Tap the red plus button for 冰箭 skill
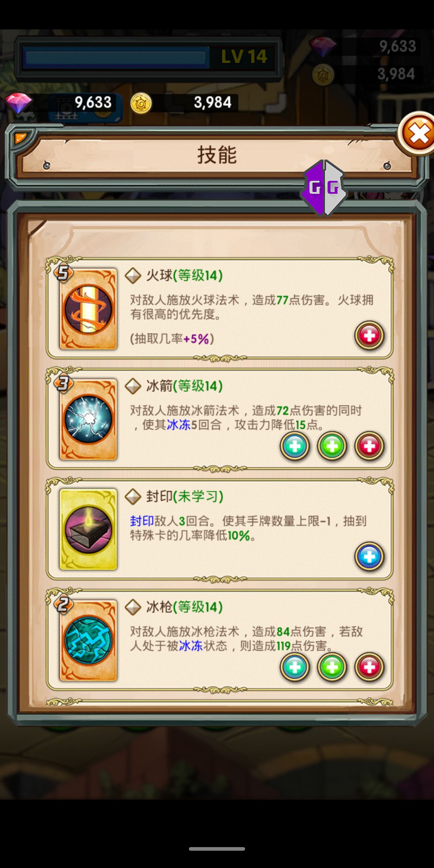434x868 pixels. [x=369, y=446]
